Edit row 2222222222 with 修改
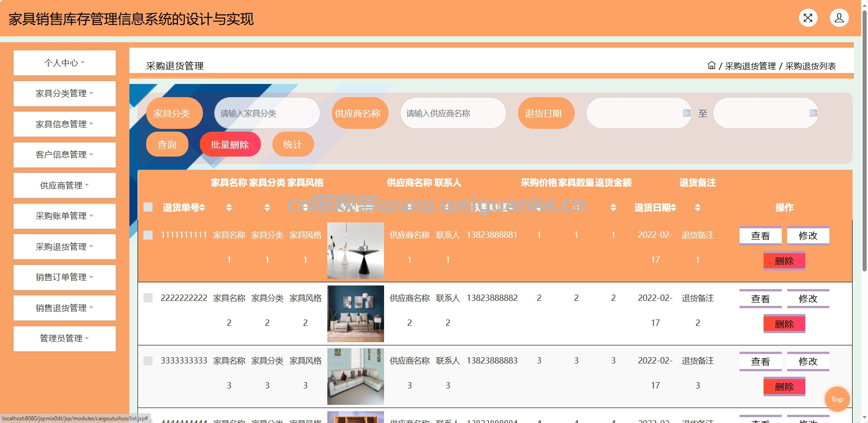This screenshot has height=423, width=868. click(808, 299)
